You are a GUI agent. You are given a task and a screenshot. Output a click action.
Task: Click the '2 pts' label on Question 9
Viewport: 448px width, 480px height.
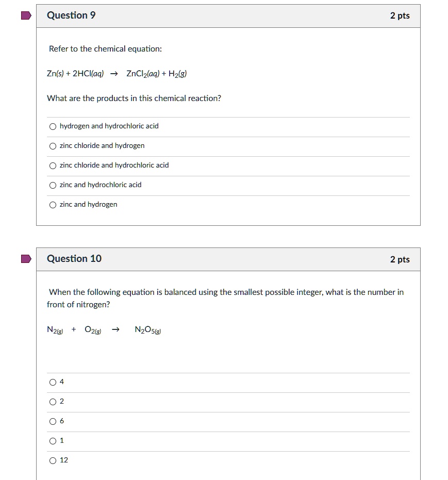pos(401,15)
